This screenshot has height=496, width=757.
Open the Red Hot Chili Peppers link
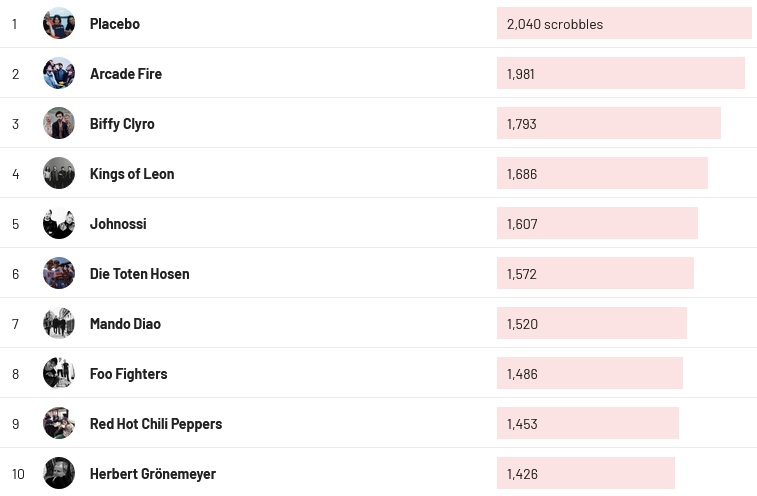pos(156,424)
